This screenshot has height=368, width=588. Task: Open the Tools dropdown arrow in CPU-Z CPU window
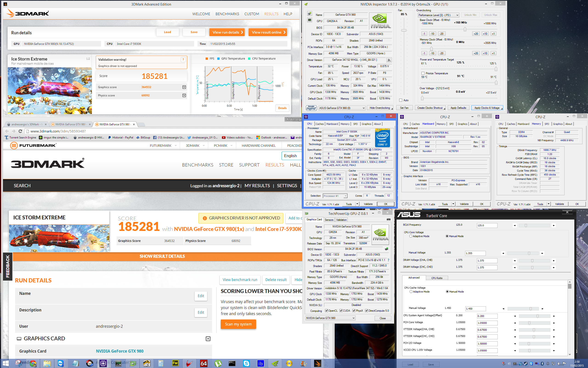[x=357, y=204]
